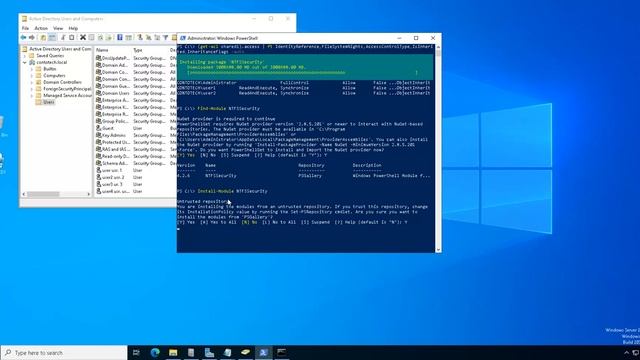Click the Delete (black X) toolbar icon
Screen dimensions: 640x360
(x=83, y=38)
